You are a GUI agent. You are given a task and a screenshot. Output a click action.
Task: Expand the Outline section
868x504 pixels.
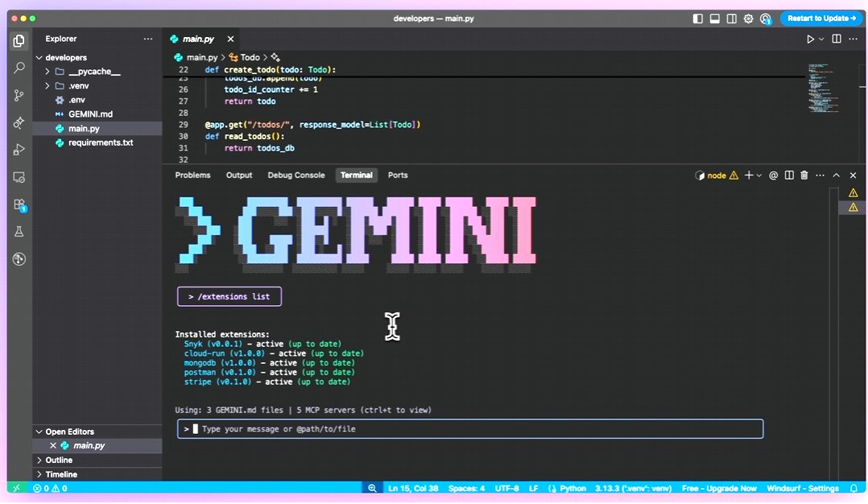[x=97, y=461]
